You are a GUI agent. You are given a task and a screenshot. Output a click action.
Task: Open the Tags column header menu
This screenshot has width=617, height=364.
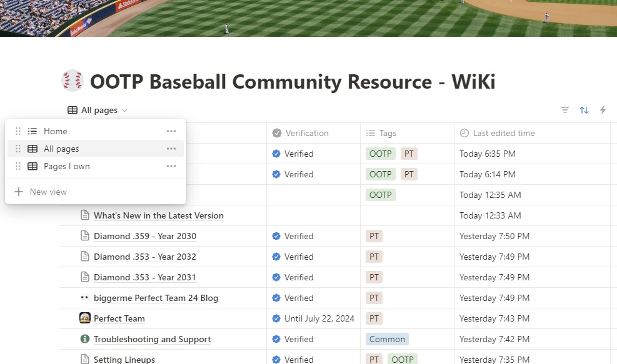coord(407,133)
